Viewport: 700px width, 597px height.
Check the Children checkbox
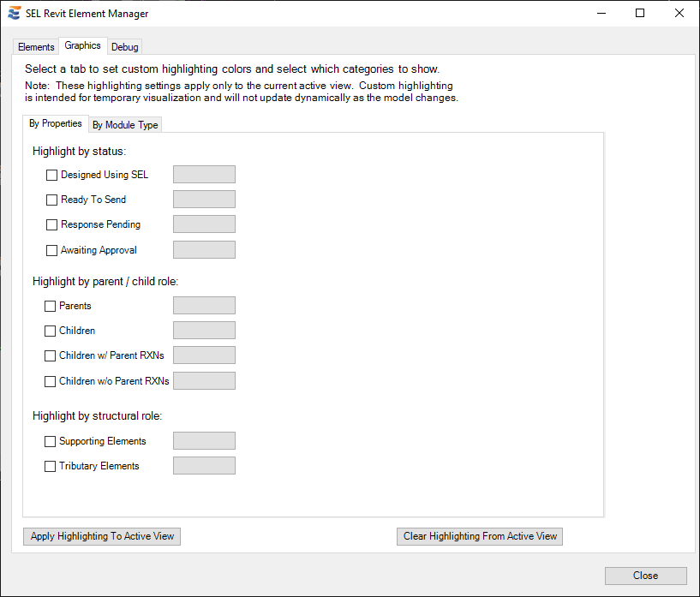(50, 331)
